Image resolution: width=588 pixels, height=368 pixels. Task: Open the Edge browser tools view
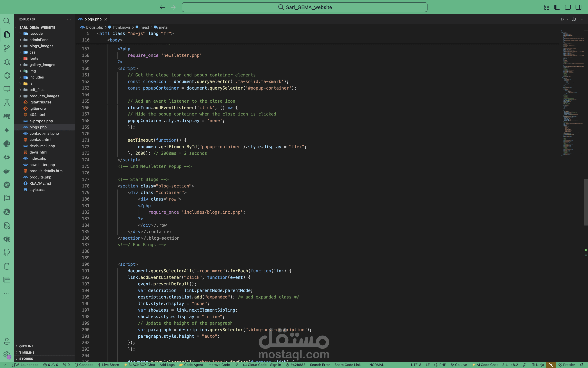[7, 212]
